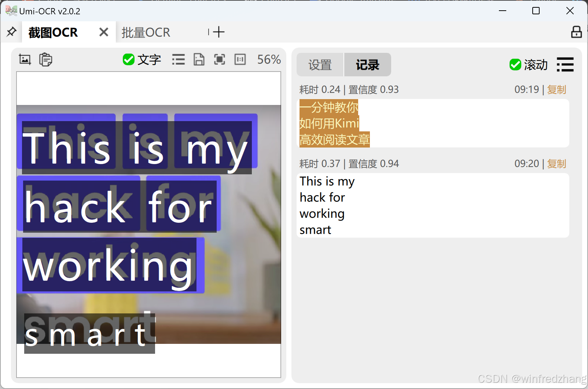Click the 09:19 timestamp
588x389 pixels.
(527, 90)
